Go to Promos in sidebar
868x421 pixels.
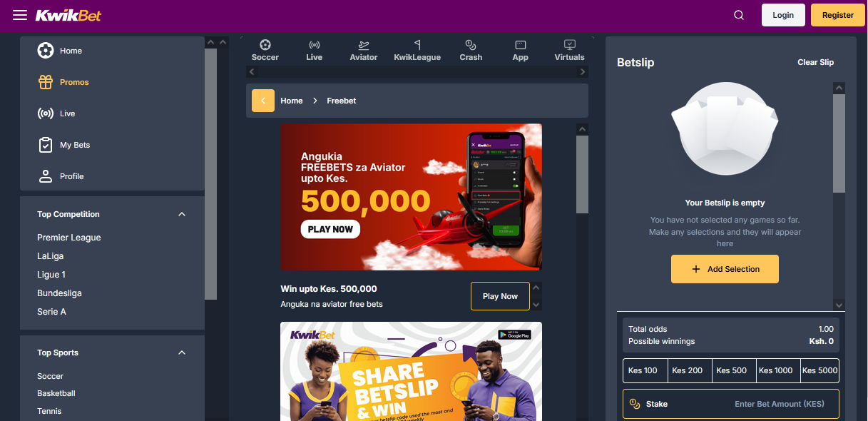74,82
